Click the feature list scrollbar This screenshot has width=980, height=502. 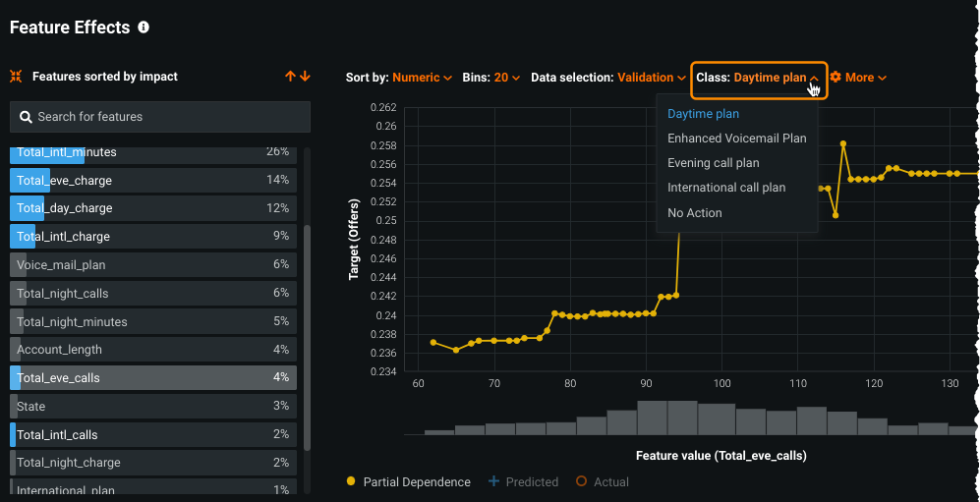[307, 337]
